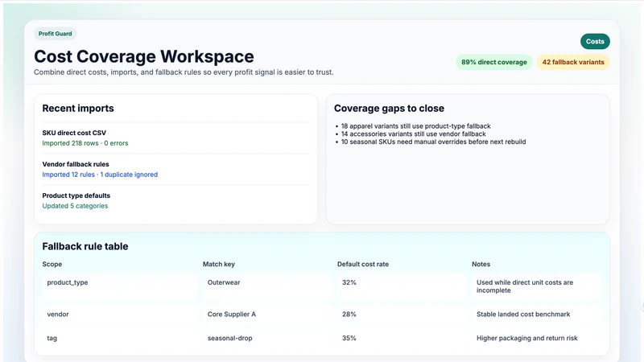
Task: Click the 42 fallback variants pill
Action: [x=573, y=62]
